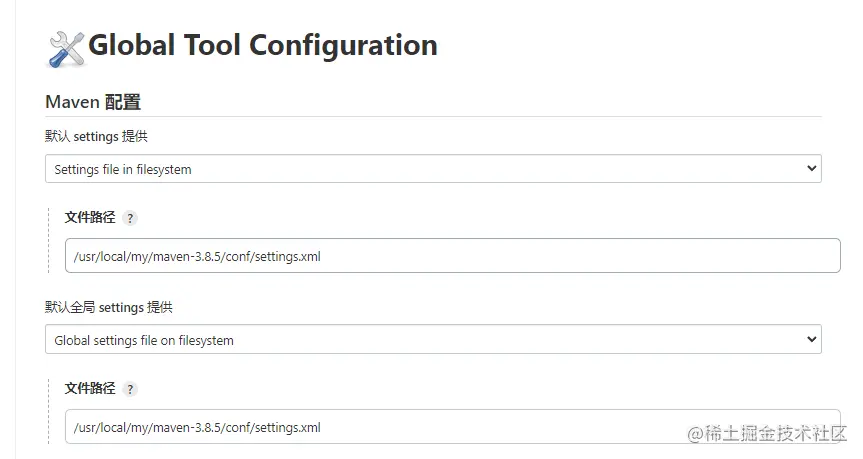Click the divider line under Maven 配置
863x459 pixels.
tap(433, 117)
